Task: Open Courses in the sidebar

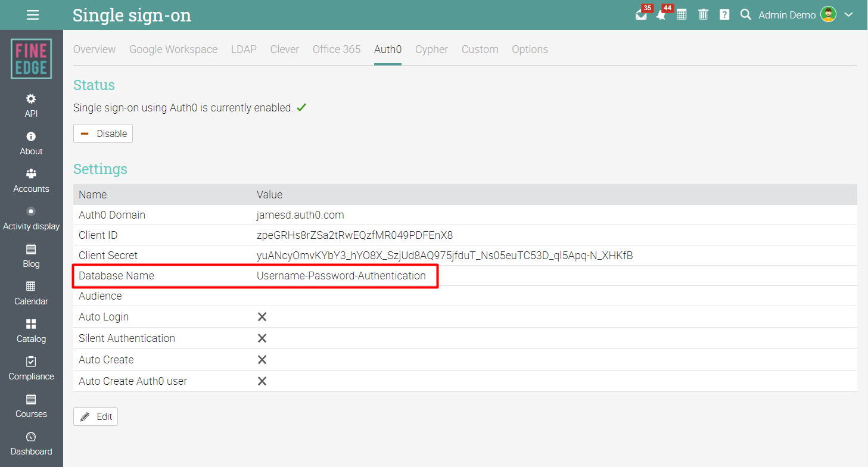Action: pyautogui.click(x=31, y=406)
